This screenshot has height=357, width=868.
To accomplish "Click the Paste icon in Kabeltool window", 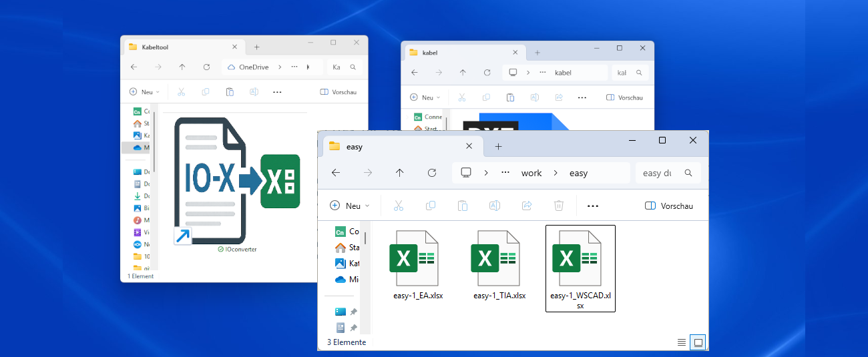I will coord(230,92).
